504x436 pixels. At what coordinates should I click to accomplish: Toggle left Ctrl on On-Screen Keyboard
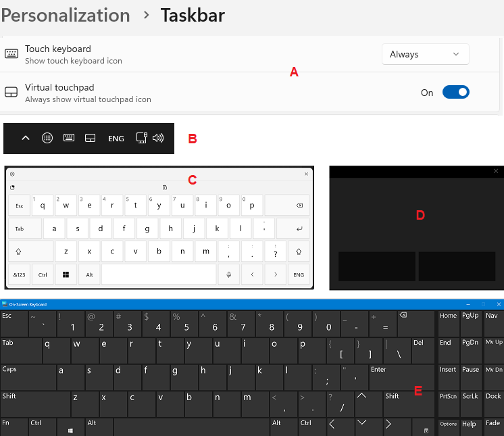tap(43, 427)
